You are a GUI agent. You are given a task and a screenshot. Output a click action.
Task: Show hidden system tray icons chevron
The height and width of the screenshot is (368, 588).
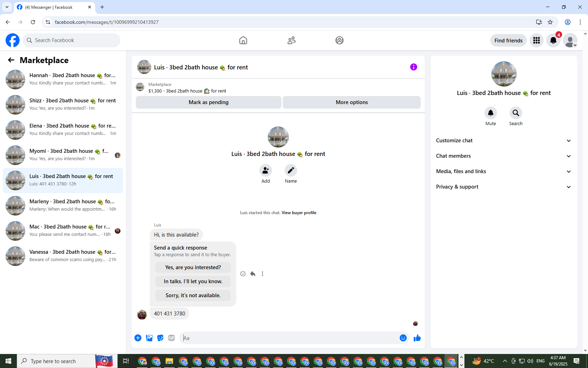coord(505,361)
